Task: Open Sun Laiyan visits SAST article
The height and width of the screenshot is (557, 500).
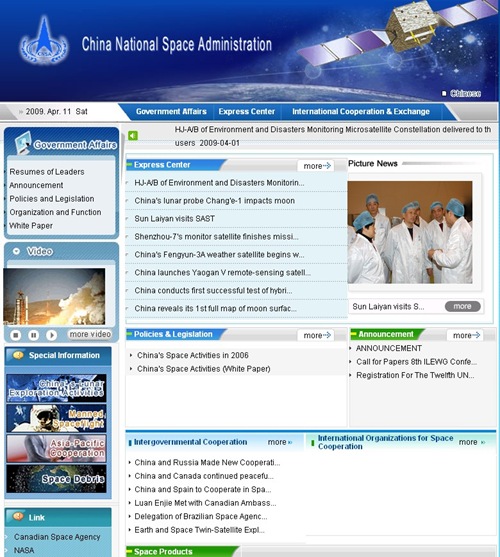Action: pyautogui.click(x=174, y=219)
